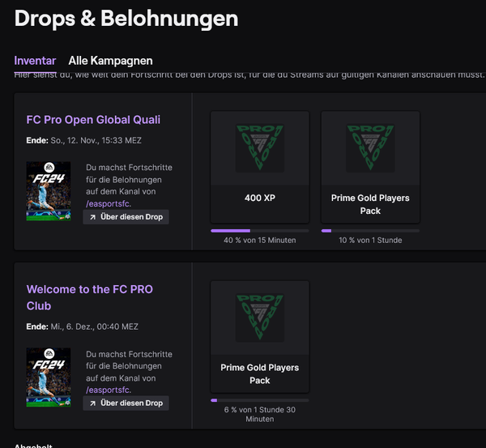Image resolution: width=486 pixels, height=448 pixels.
Task: Select the 400 XP reward card title
Action: click(260, 198)
